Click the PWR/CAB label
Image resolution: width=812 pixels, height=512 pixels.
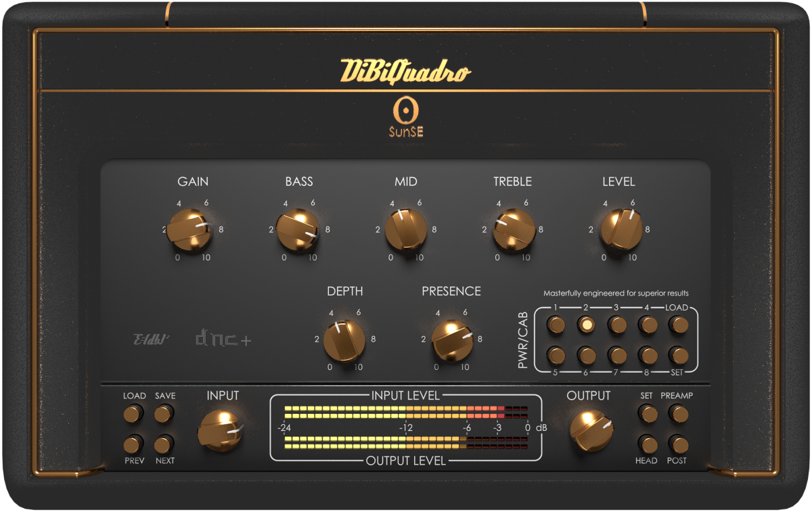coord(524,341)
